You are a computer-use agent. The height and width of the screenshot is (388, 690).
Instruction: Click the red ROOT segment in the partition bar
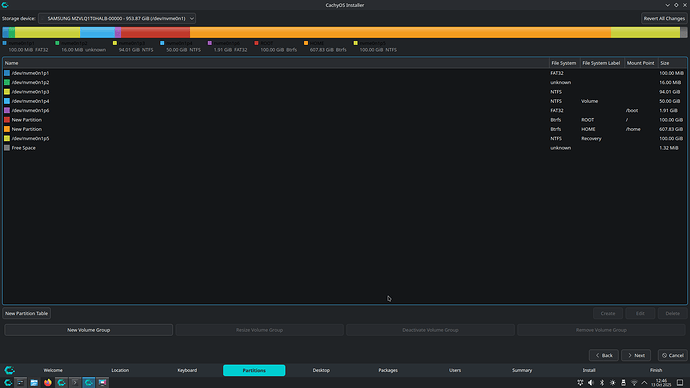click(x=155, y=32)
